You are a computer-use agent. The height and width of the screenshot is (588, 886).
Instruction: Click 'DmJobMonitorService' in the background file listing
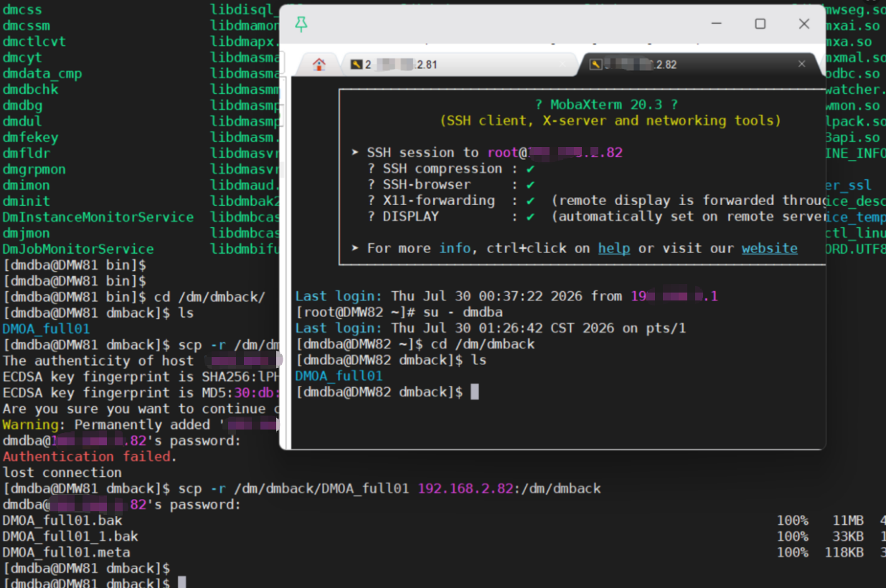tap(78, 249)
